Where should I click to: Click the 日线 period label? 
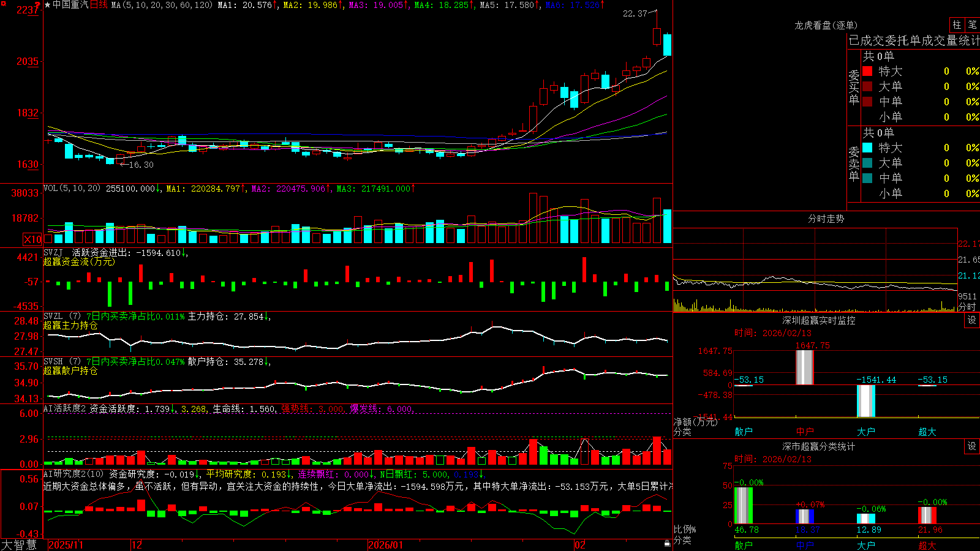pyautogui.click(x=99, y=5)
